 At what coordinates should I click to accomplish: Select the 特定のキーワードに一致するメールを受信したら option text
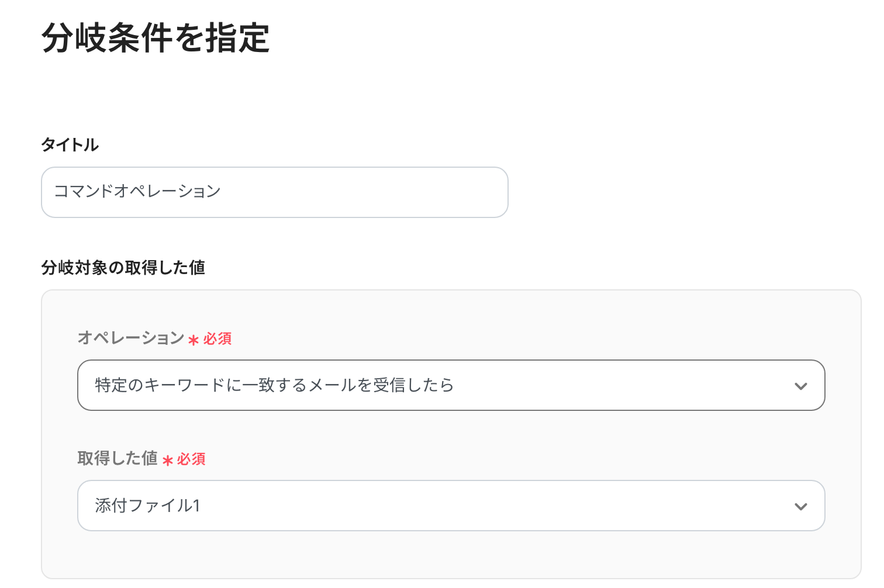pos(274,385)
